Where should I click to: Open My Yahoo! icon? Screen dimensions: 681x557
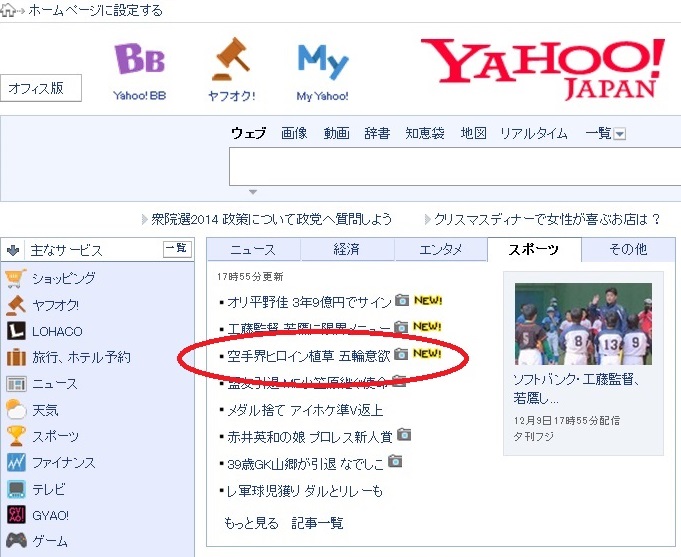pos(322,61)
